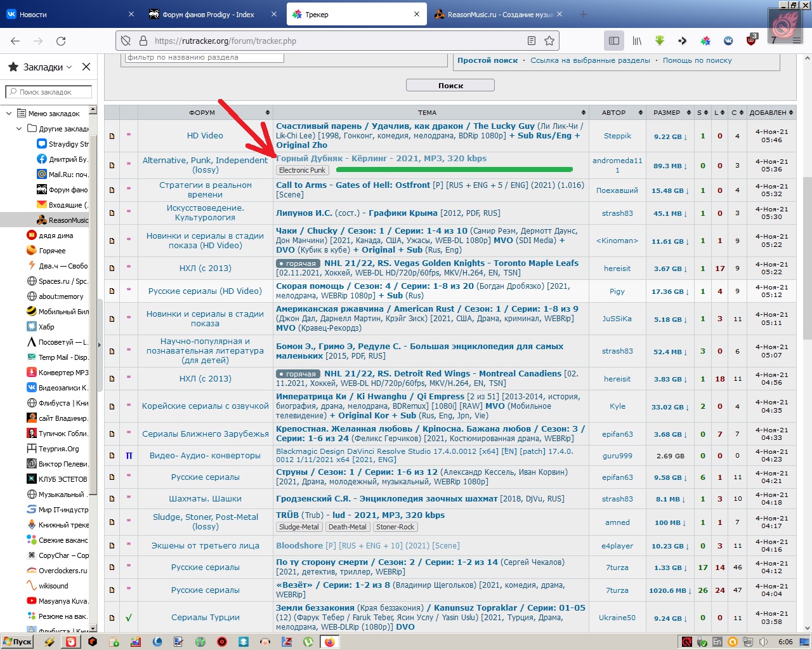Sort table by ТЕМА column
The width and height of the screenshot is (812, 650).
coord(430,112)
